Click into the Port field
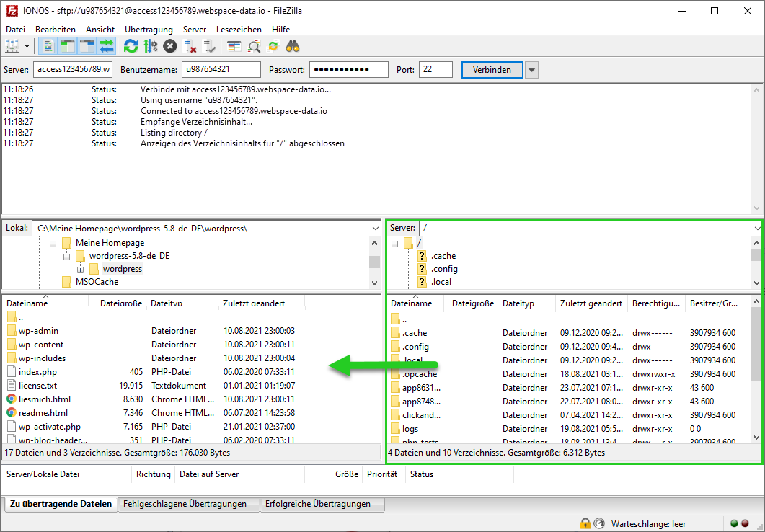This screenshot has width=765, height=532. (x=435, y=69)
